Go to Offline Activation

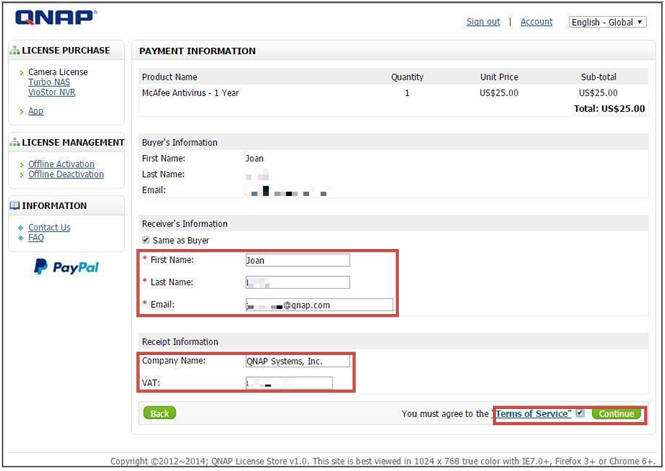coord(61,164)
